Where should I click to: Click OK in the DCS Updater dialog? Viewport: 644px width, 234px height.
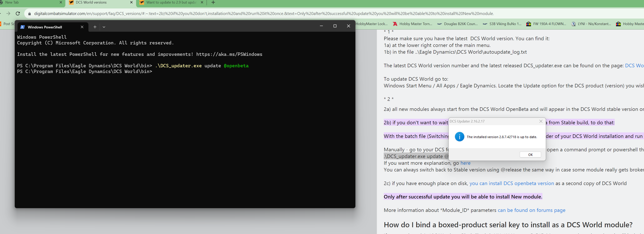[x=530, y=154]
